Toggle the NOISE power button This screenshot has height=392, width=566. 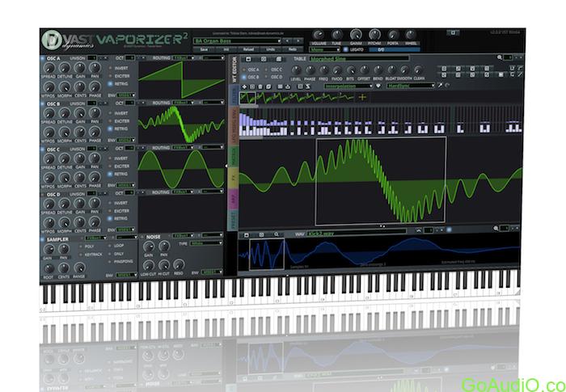tap(141, 237)
